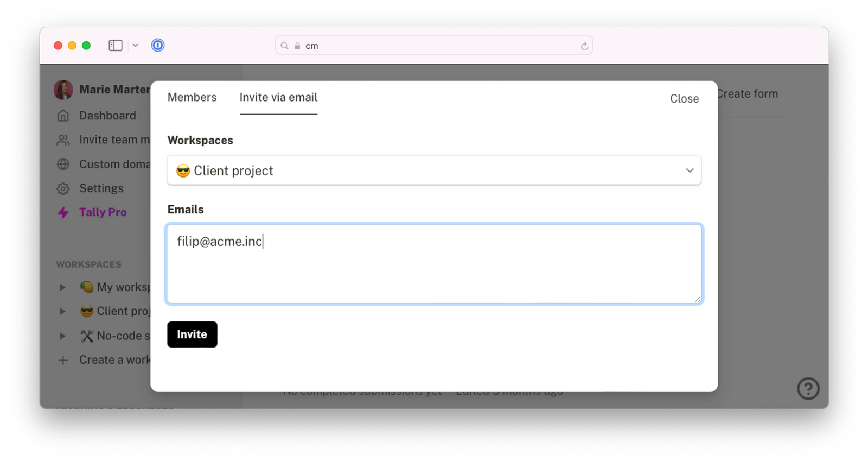The height and width of the screenshot is (461, 868).
Task: Close the invite dialog
Action: coord(684,99)
